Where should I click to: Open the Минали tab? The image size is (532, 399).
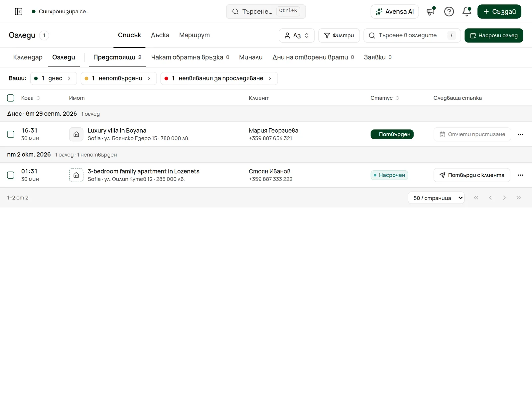pos(251,57)
